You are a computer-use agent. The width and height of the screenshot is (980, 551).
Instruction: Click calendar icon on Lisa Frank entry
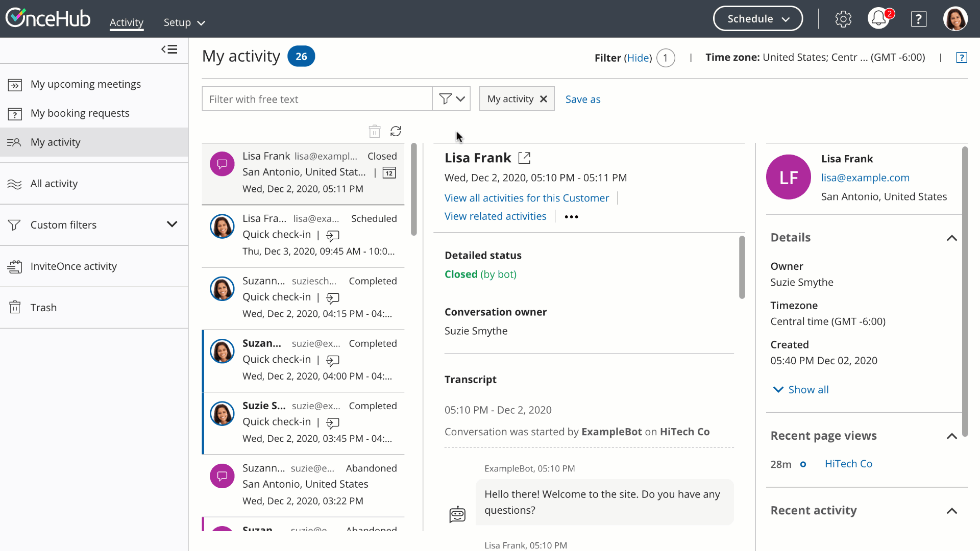click(x=389, y=173)
